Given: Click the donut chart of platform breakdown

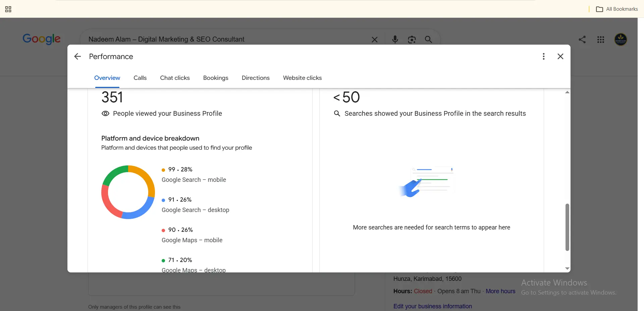Looking at the screenshot, I should pos(128,192).
